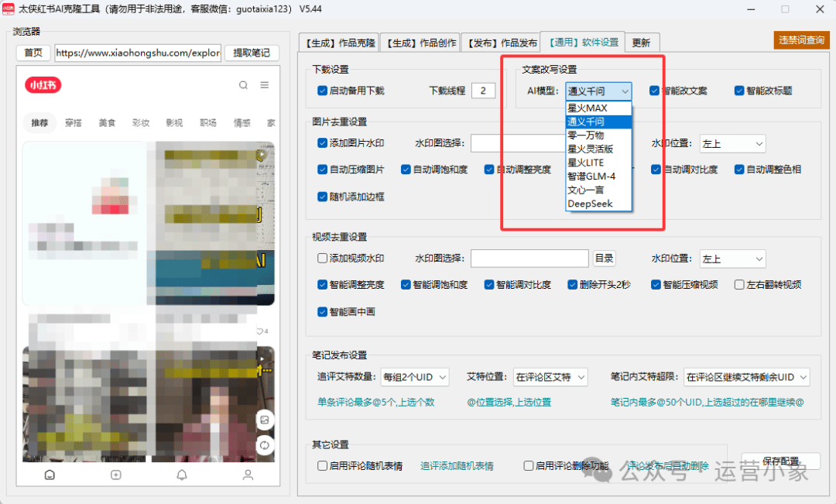Select 推荐 category in 小红书 feed
This screenshot has height=504, width=836.
point(39,122)
